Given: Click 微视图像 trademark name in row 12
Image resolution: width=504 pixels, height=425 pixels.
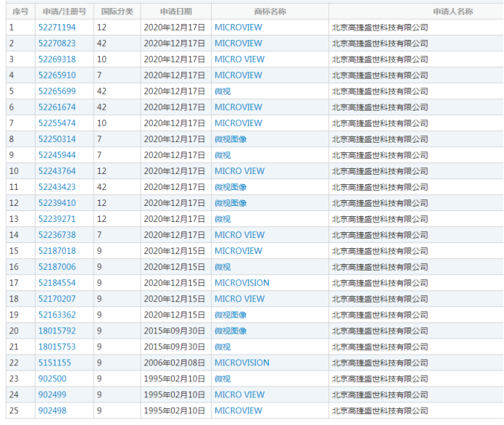Looking at the screenshot, I should coord(230,203).
